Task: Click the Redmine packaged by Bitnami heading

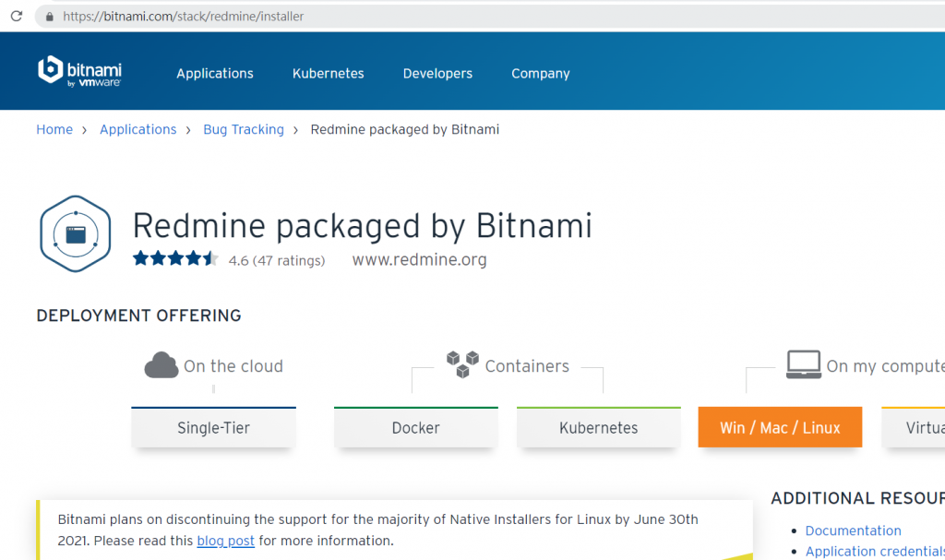Action: pyautogui.click(x=362, y=226)
